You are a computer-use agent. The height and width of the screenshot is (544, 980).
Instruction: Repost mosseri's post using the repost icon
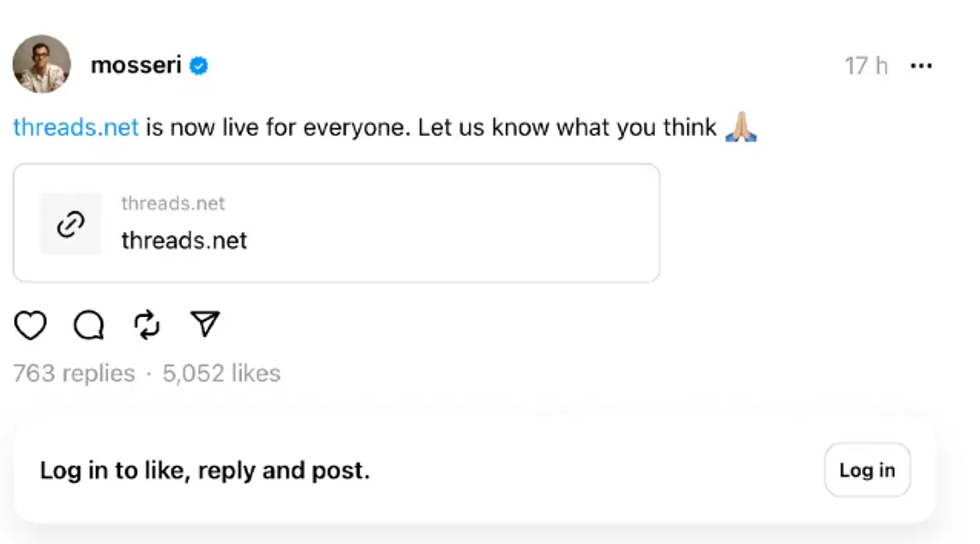click(147, 325)
